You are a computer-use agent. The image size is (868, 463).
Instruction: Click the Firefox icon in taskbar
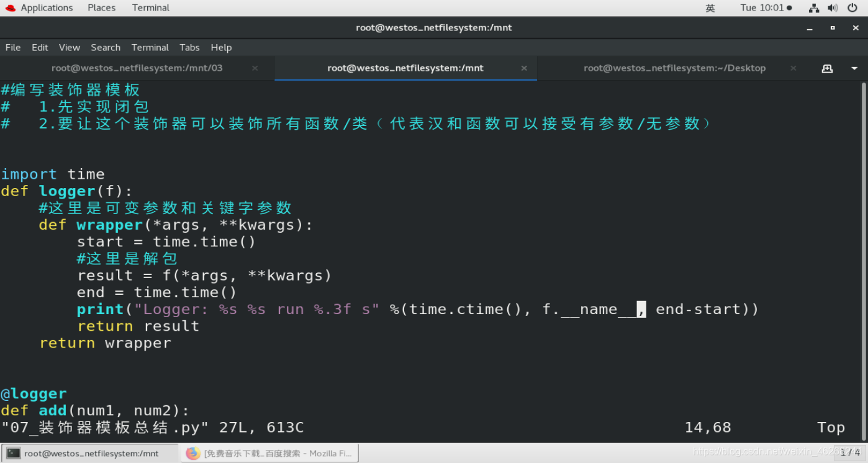pos(192,454)
